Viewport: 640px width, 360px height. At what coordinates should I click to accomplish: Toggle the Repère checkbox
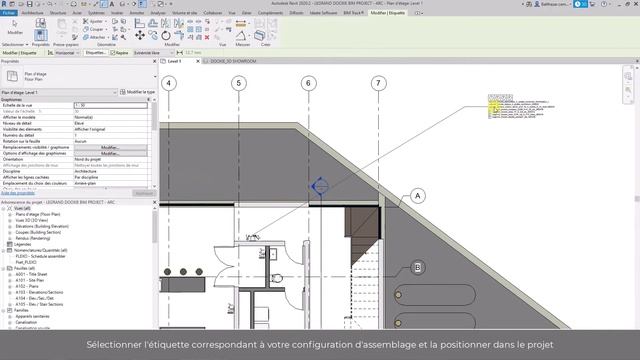point(113,53)
